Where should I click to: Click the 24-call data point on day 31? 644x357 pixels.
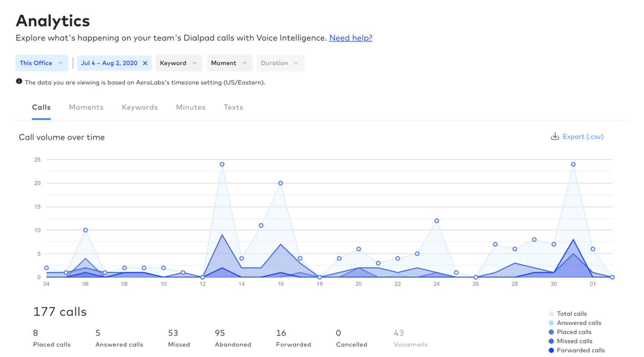coord(573,164)
